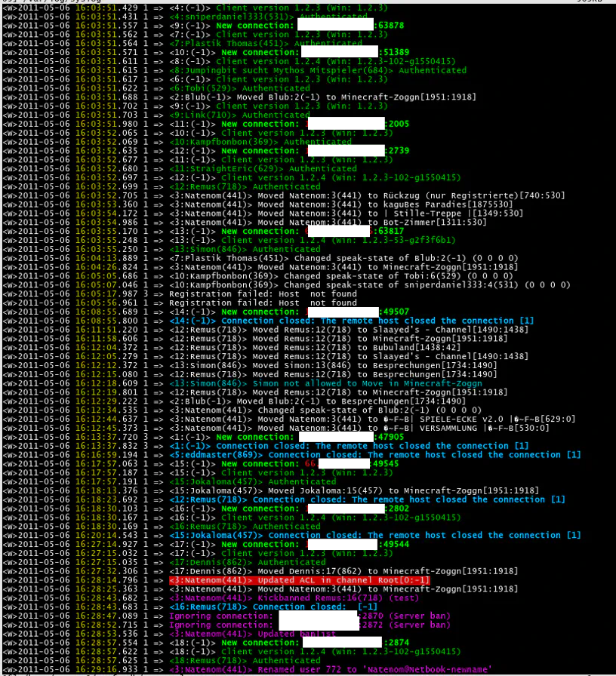The image size is (616, 676).
Task: Click the 'kaguBes Paradies[1875530]' channel text
Action: [x=448, y=204]
